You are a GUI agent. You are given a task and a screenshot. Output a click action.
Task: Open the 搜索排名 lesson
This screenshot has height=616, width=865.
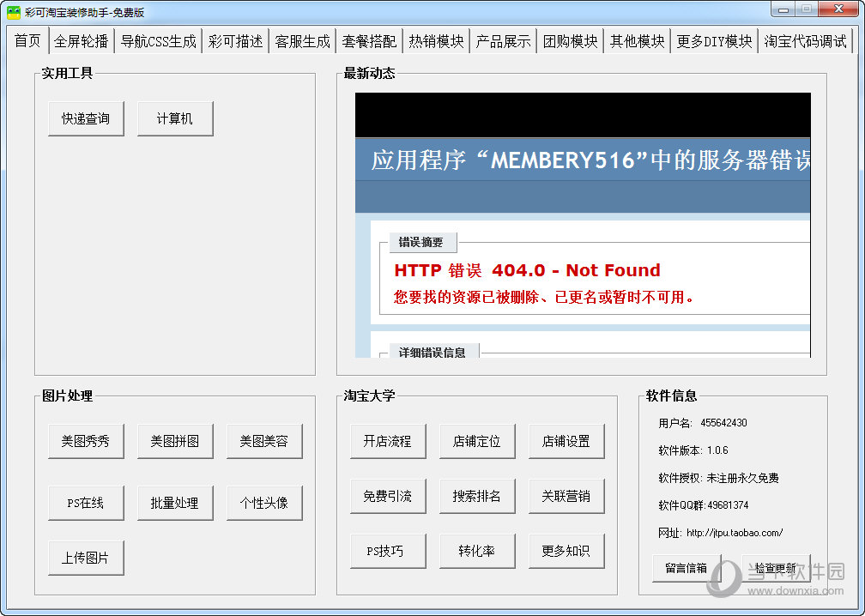coord(478,497)
